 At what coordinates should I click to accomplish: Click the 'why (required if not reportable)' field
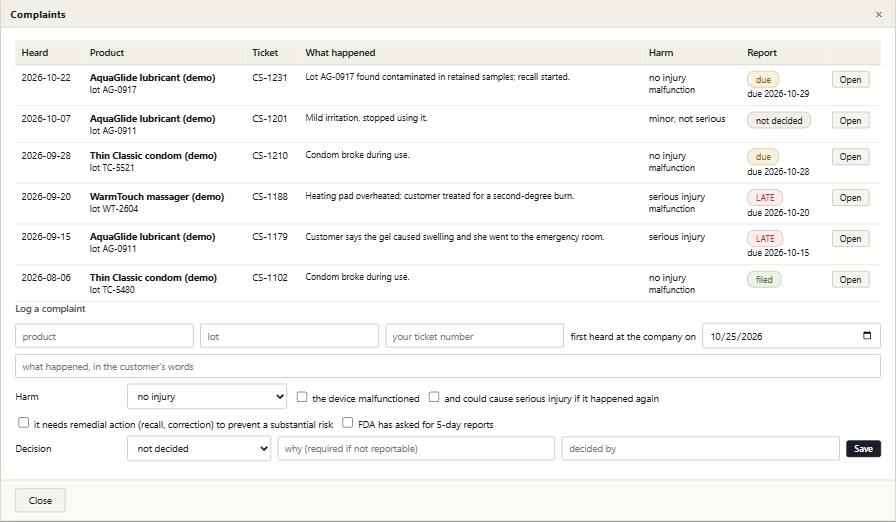(416, 449)
